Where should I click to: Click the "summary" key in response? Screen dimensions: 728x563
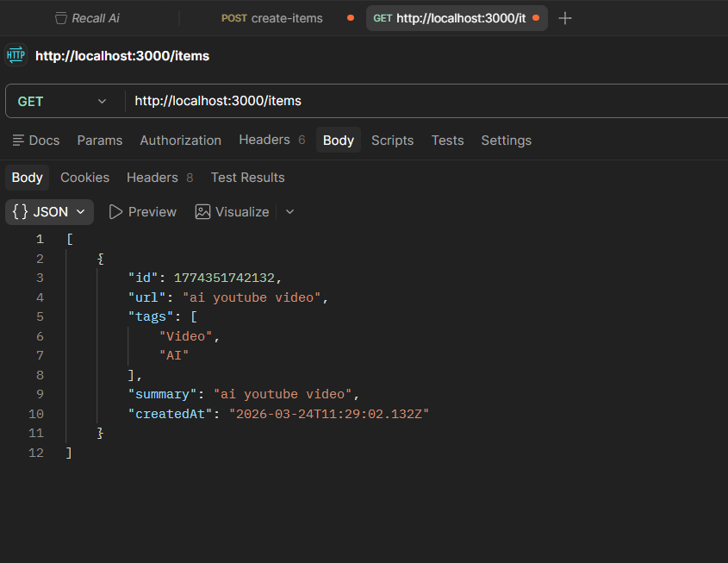pos(163,394)
